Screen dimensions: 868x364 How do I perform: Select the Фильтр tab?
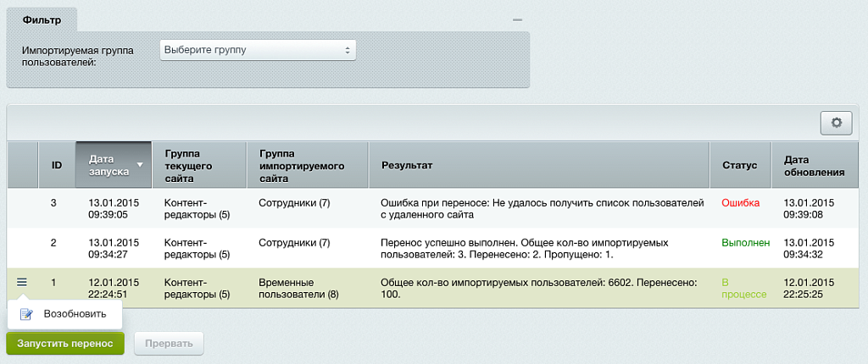coord(42,19)
